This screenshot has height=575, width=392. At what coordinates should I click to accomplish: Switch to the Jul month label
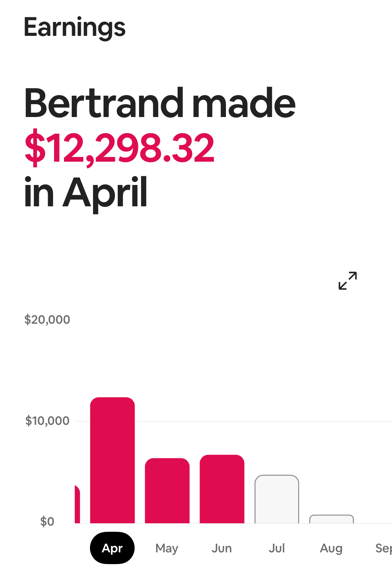(x=277, y=548)
